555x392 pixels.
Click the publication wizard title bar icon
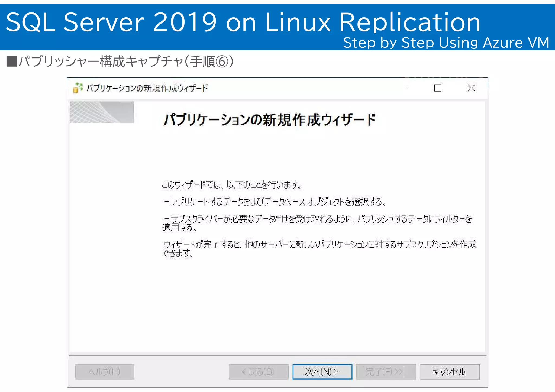78,88
